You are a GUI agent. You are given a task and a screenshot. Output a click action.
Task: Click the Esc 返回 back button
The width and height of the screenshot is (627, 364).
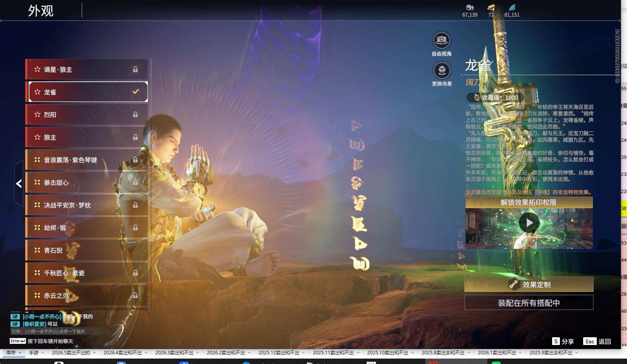597,342
